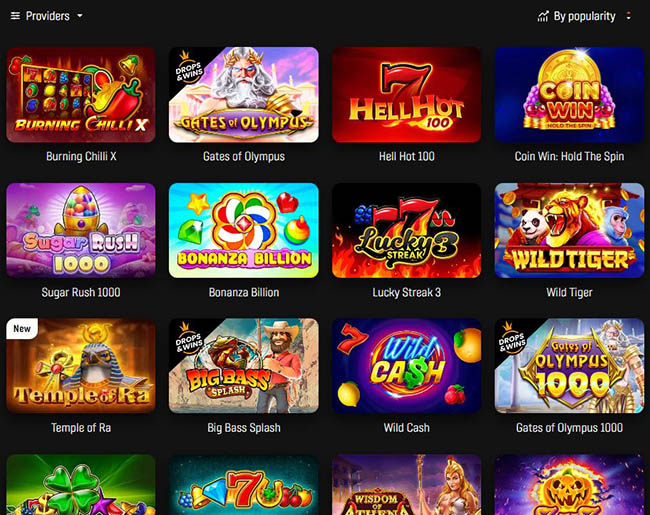Open the Bonanza Billion game thumbnail
The height and width of the screenshot is (515, 650).
pyautogui.click(x=244, y=230)
